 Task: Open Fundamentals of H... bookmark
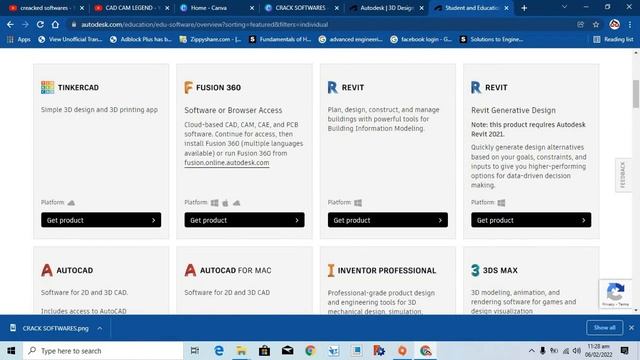point(280,40)
